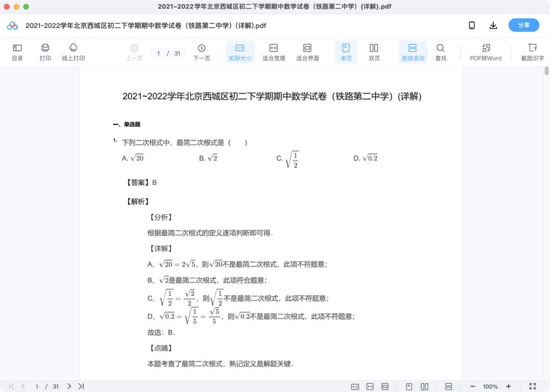
Task: Click the 【解析】 label
Action: (x=137, y=202)
